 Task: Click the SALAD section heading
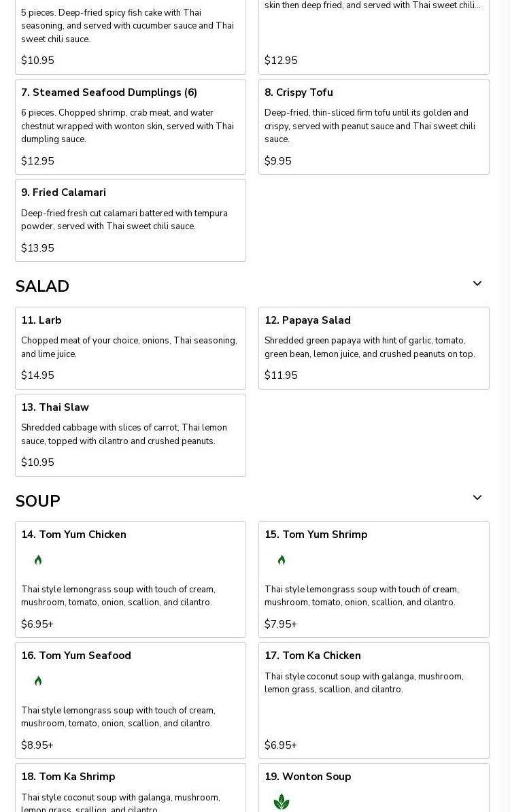tap(42, 286)
